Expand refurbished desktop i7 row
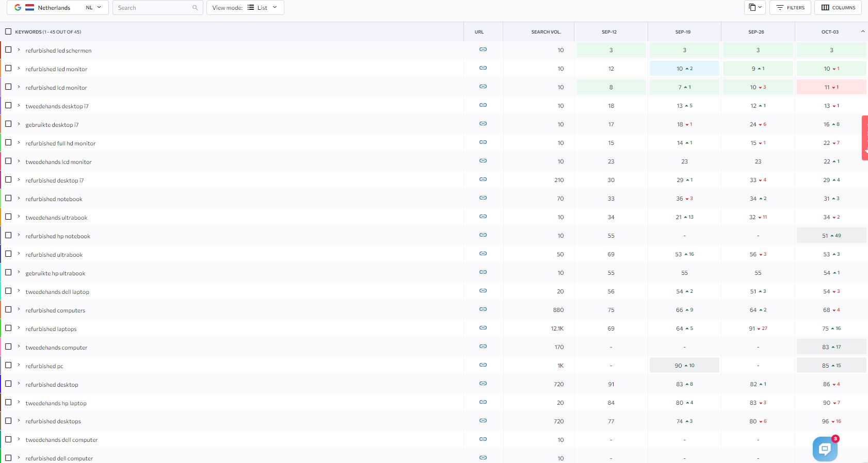 click(x=19, y=179)
